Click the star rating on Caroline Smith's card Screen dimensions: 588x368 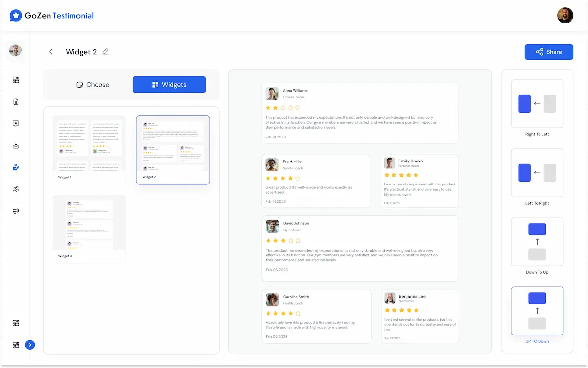tap(283, 313)
